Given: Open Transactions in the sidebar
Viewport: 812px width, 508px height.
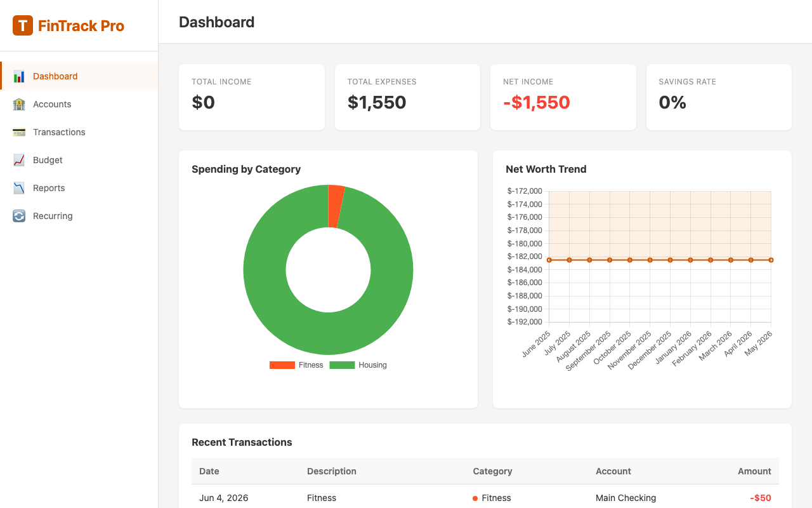Looking at the screenshot, I should pos(79,132).
